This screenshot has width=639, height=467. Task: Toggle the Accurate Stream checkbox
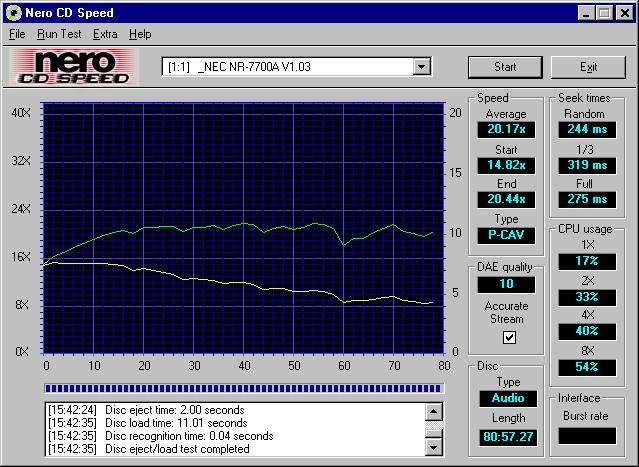pyautogui.click(x=509, y=337)
